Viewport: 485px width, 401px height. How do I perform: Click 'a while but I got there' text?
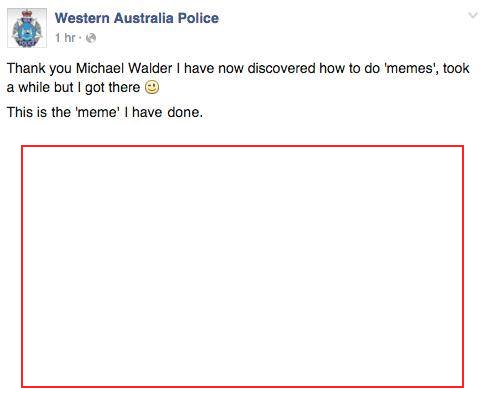coord(73,88)
